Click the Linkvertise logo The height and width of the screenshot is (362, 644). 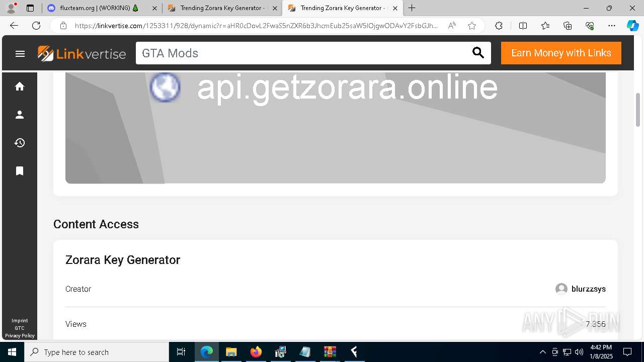(82, 53)
